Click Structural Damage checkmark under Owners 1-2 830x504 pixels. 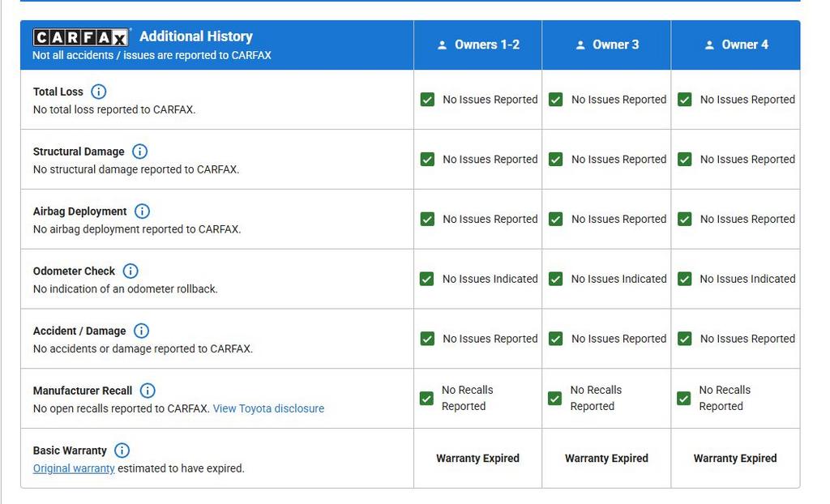click(427, 160)
